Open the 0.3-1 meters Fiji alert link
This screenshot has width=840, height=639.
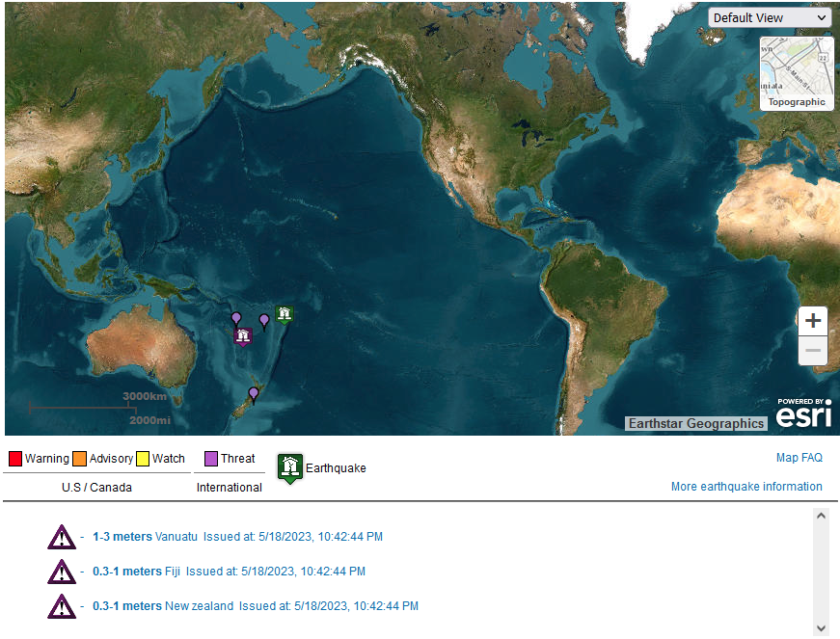pyautogui.click(x=229, y=572)
